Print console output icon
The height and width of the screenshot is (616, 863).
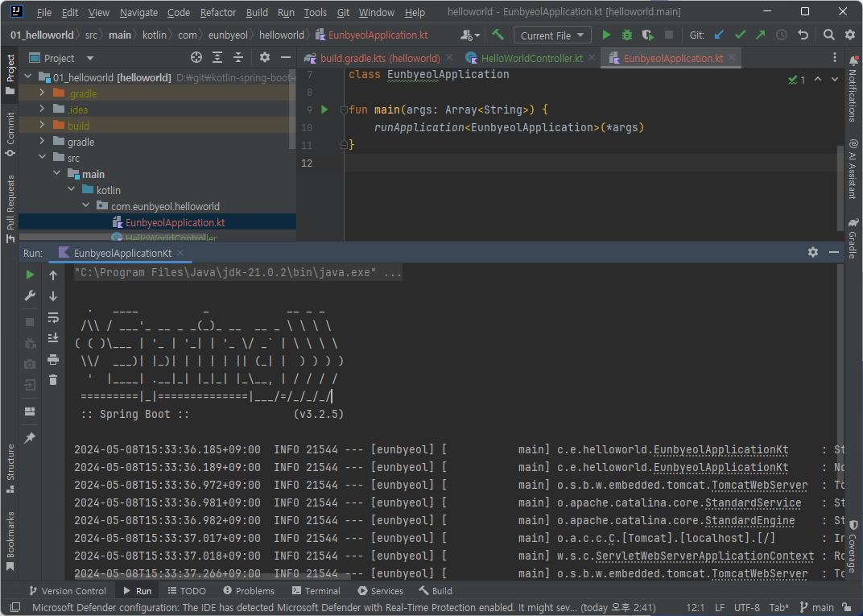(x=53, y=359)
